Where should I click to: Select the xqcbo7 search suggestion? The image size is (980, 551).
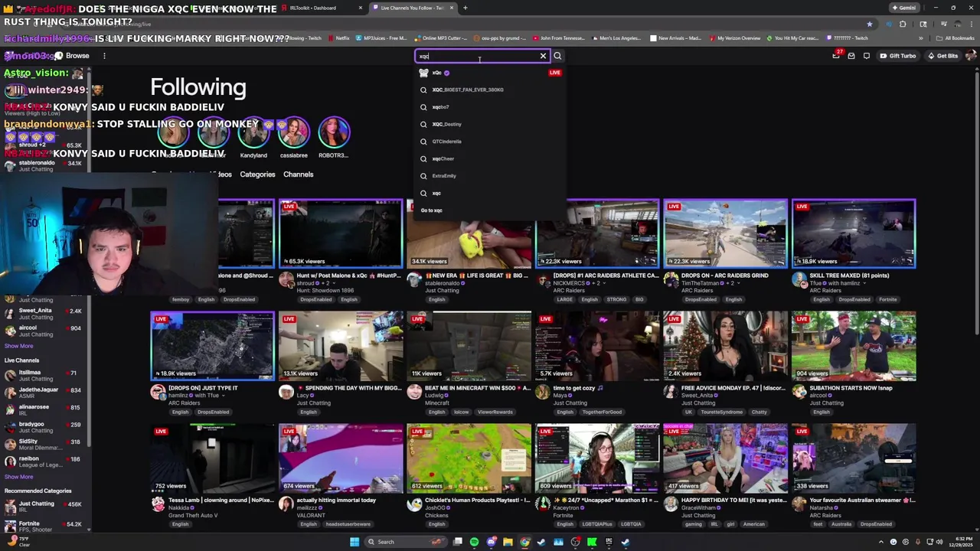(490, 107)
